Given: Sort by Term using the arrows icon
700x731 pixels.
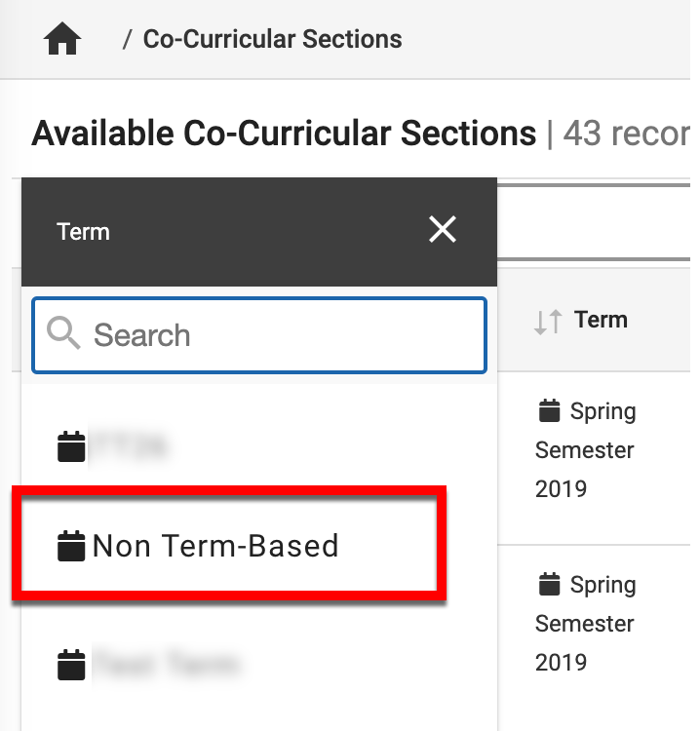Looking at the screenshot, I should [548, 321].
